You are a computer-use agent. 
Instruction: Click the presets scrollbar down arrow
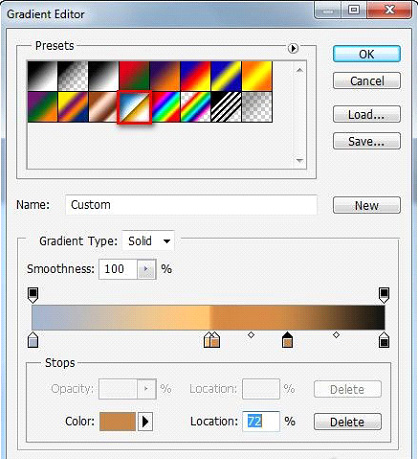[x=300, y=161]
